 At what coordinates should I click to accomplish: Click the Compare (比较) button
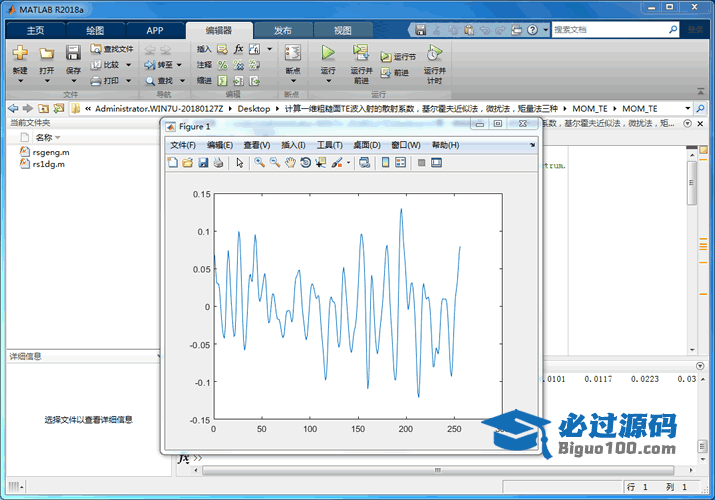click(x=105, y=65)
